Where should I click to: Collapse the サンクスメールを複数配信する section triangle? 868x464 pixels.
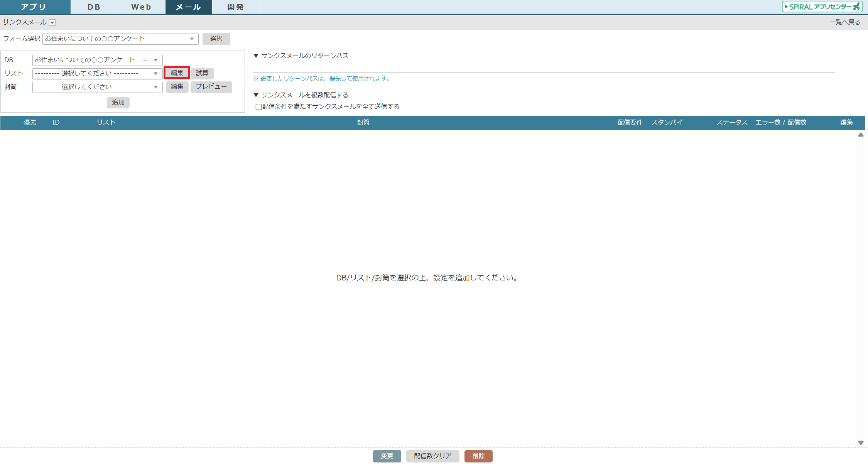click(x=256, y=95)
